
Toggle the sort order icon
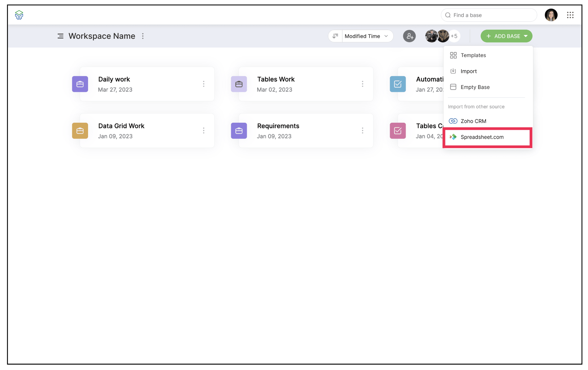[335, 36]
